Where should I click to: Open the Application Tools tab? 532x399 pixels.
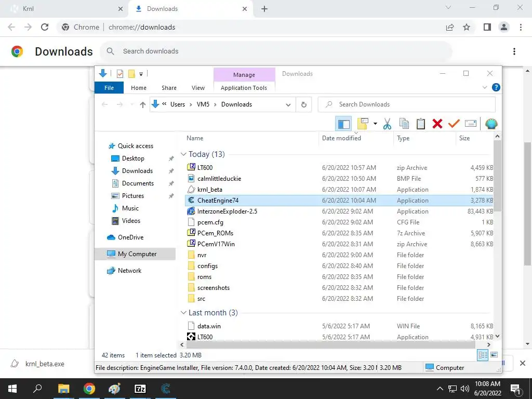pos(244,87)
